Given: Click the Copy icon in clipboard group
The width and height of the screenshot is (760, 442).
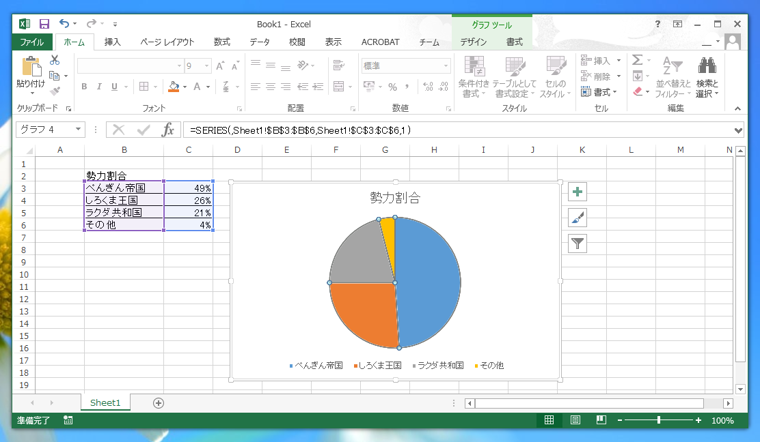Looking at the screenshot, I should [x=54, y=76].
